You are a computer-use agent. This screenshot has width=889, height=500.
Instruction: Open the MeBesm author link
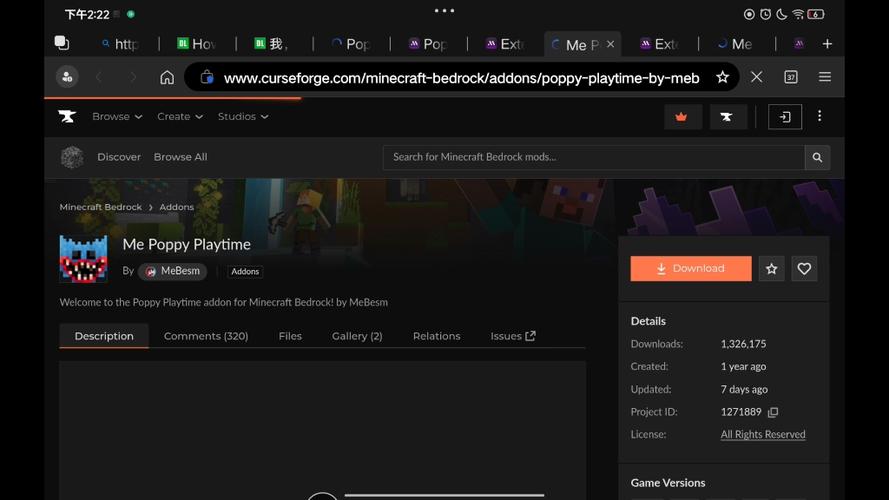pyautogui.click(x=173, y=271)
